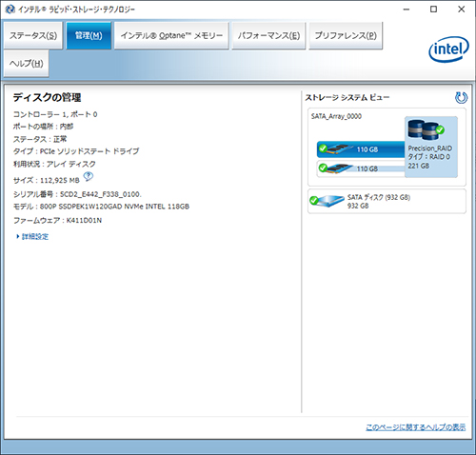Select the SATA ディスク (932 GB) icon
Screen dimensions: 476x455
(x=327, y=201)
